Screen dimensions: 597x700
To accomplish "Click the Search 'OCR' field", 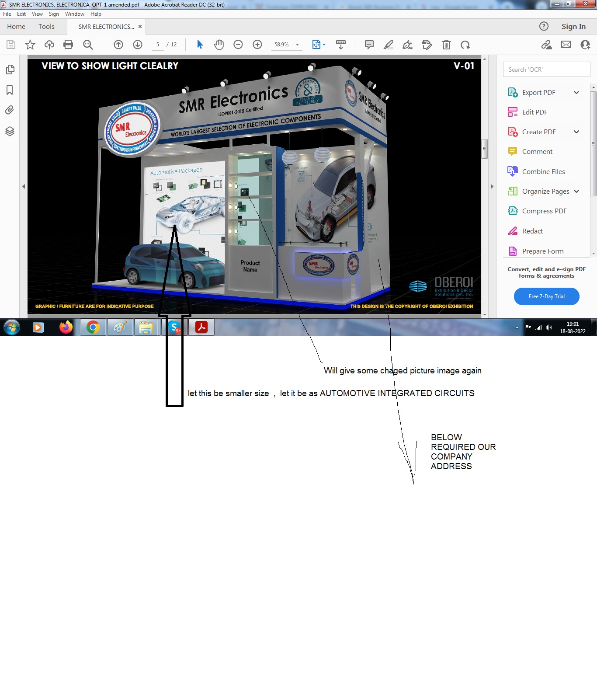I will pos(546,70).
